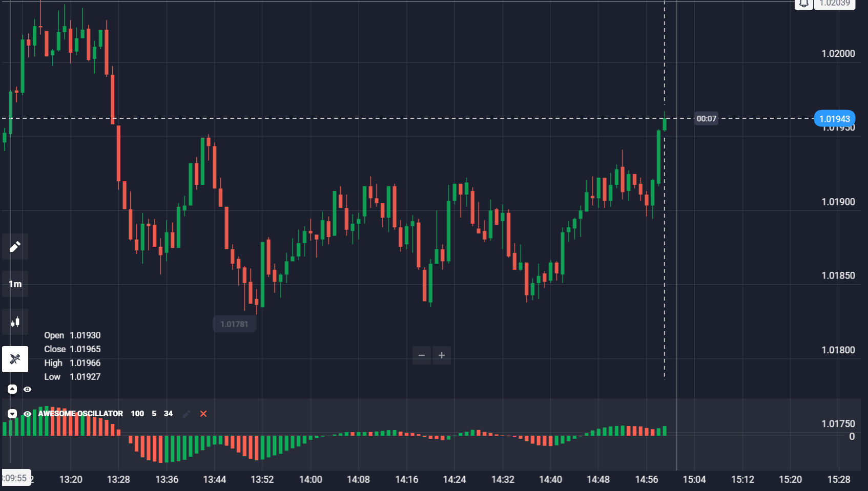Image resolution: width=868 pixels, height=491 pixels.
Task: Click the indicators compass-and-ruler button
Action: (15, 359)
